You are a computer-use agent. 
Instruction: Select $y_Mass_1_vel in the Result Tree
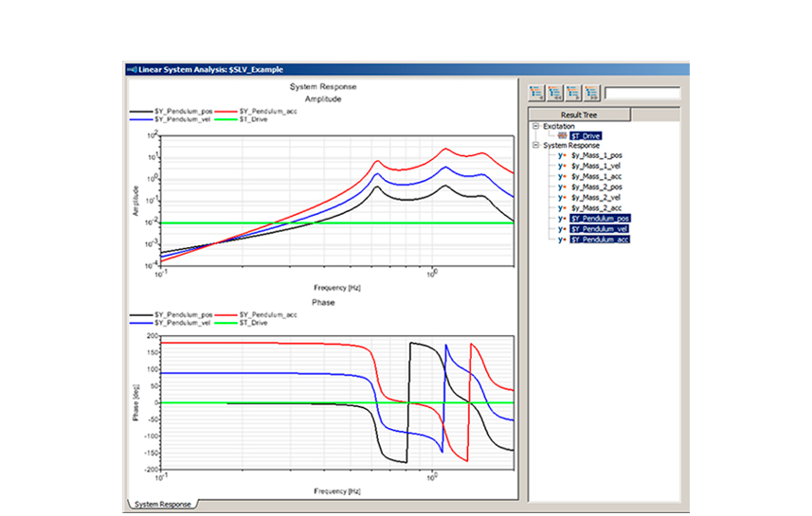pos(596,166)
